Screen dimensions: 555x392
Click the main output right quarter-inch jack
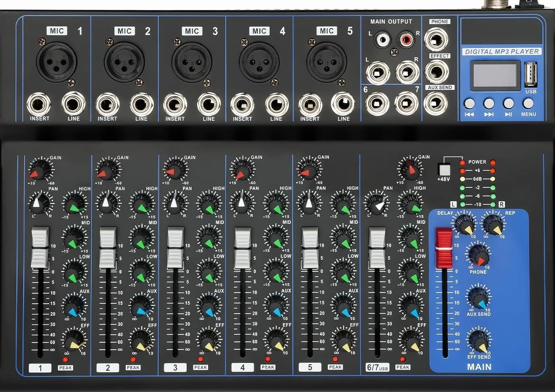point(408,73)
